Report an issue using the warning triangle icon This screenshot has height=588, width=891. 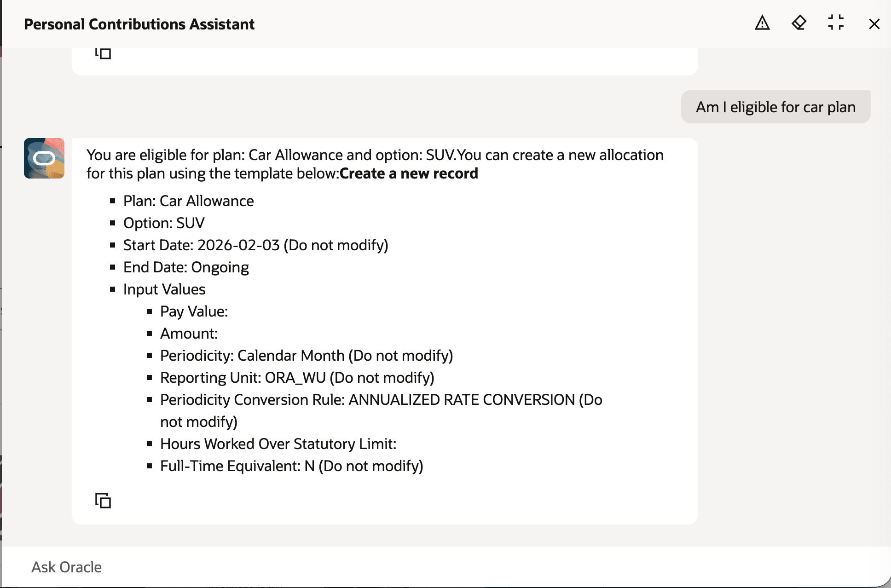[x=762, y=24]
